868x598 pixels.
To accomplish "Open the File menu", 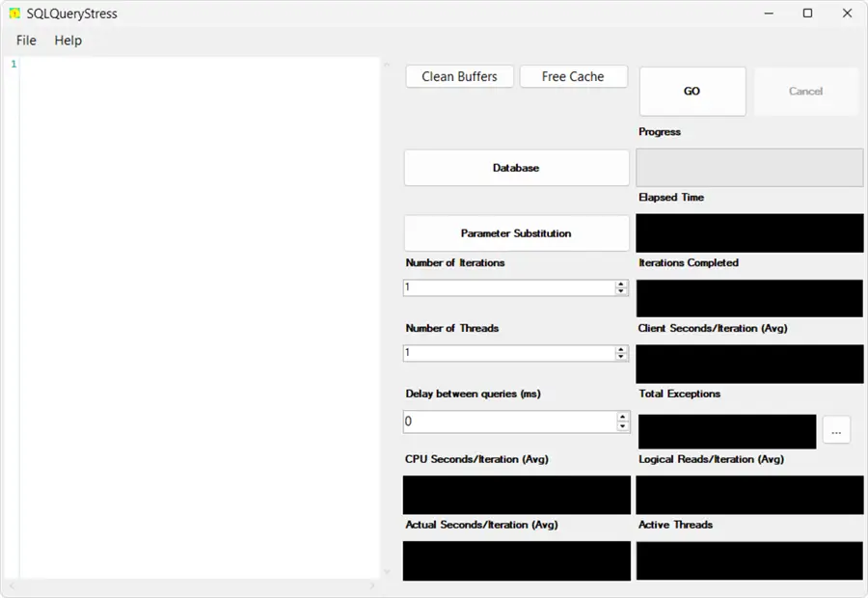I will (x=26, y=41).
